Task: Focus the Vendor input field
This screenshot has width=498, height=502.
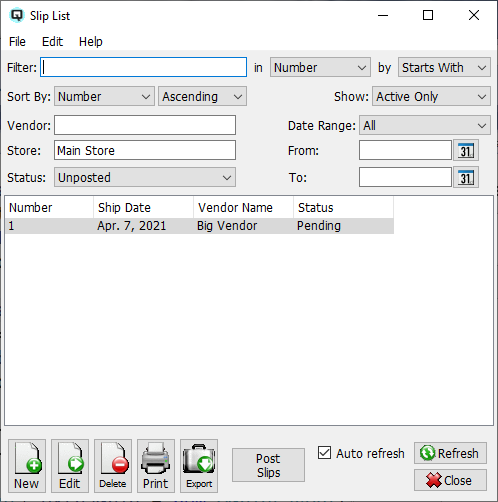Action: coord(145,125)
